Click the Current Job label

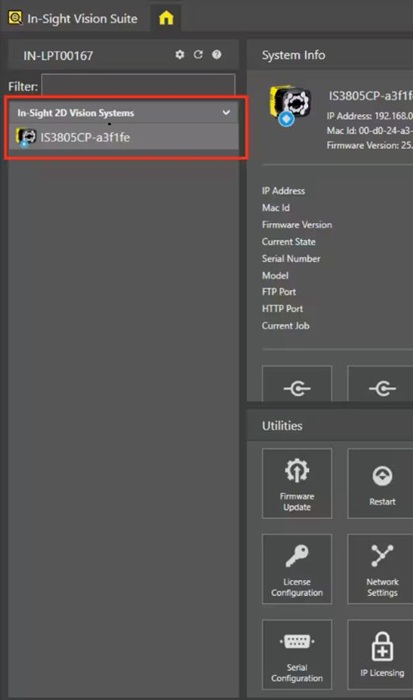pos(285,325)
